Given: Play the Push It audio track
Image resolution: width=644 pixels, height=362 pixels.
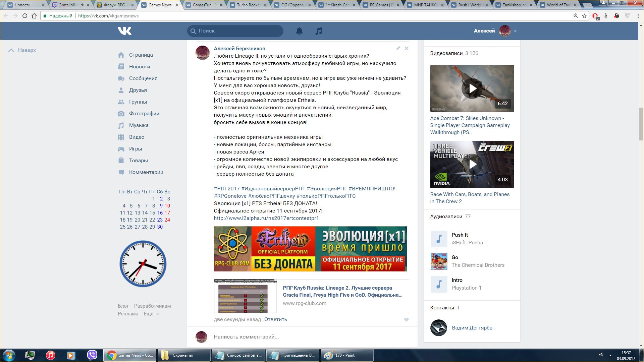Looking at the screenshot, I should click(x=439, y=239).
